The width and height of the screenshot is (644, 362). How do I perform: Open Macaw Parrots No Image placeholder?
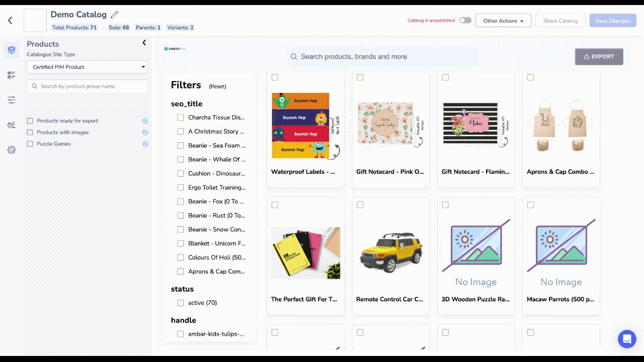pos(561,253)
